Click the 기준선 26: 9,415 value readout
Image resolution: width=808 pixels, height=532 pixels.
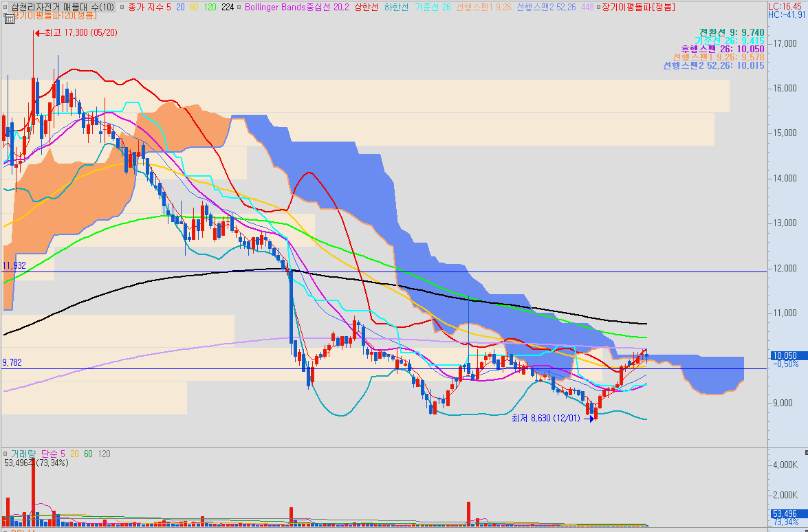tap(729, 41)
